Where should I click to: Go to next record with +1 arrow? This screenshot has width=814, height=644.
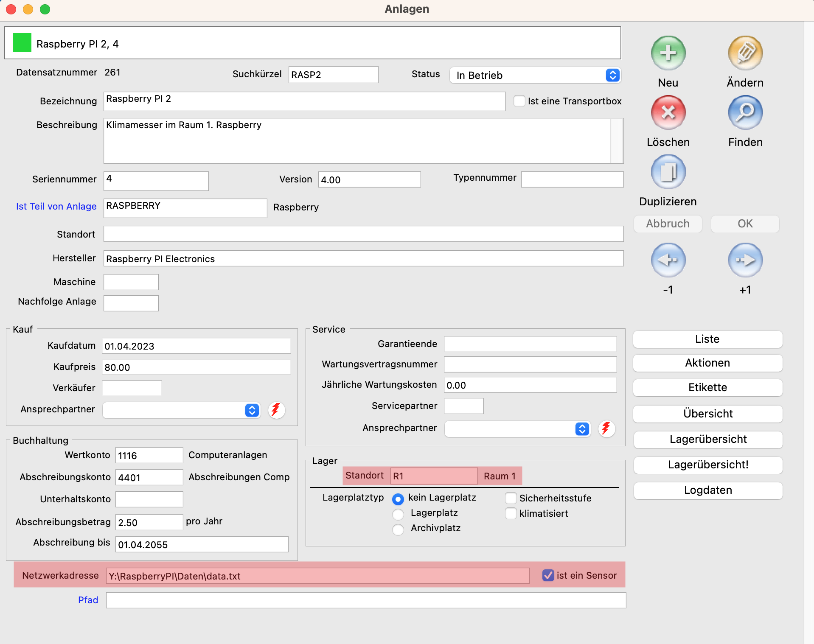pos(745,260)
